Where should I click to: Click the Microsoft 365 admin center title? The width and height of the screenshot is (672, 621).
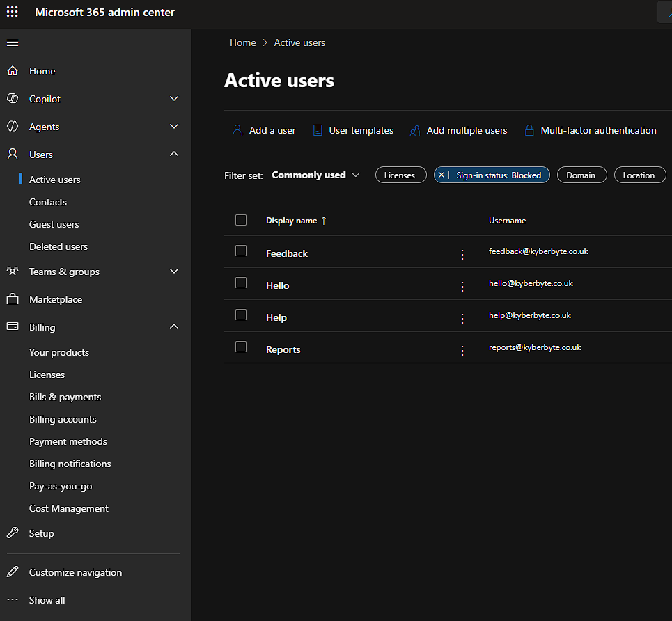click(x=104, y=12)
